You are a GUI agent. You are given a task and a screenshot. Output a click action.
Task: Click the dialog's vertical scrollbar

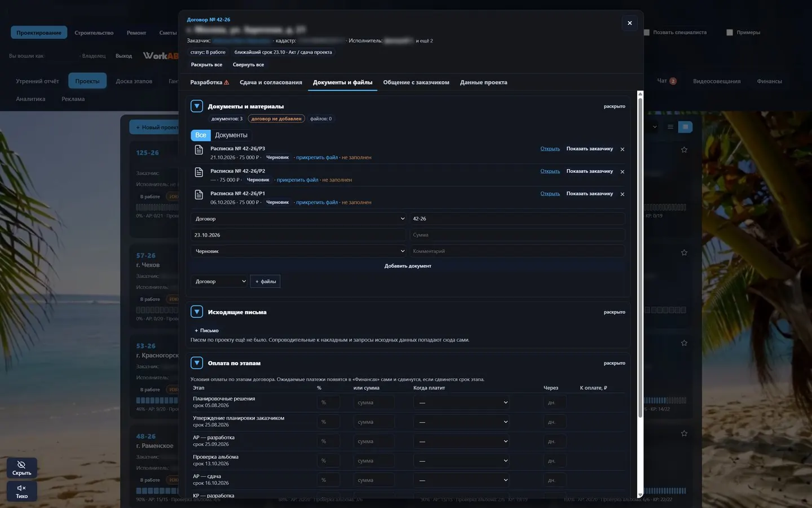640,257
